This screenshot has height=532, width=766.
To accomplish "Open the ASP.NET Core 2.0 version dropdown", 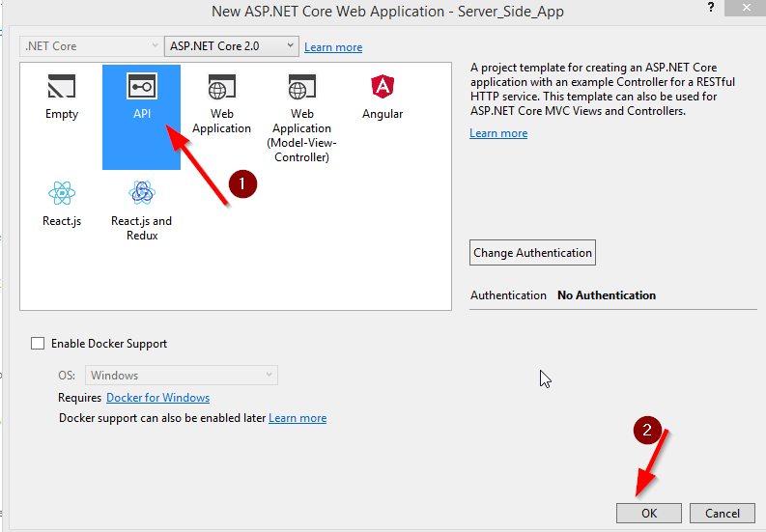I will [232, 46].
